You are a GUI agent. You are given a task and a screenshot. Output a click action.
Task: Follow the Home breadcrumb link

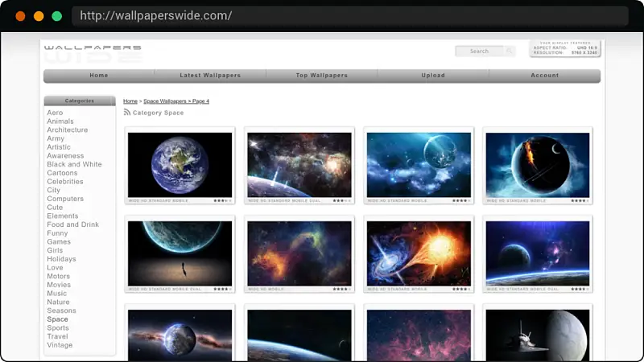(x=130, y=101)
